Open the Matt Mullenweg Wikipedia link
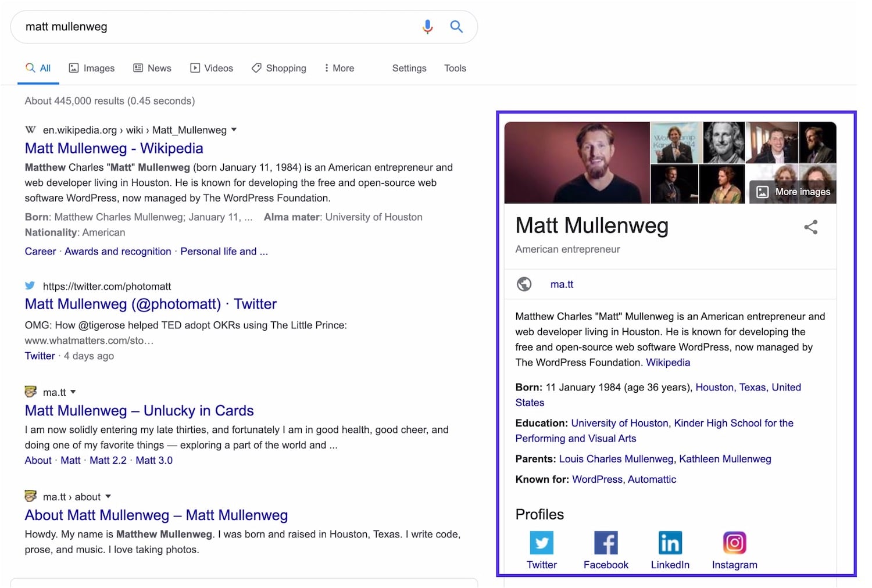 [113, 148]
